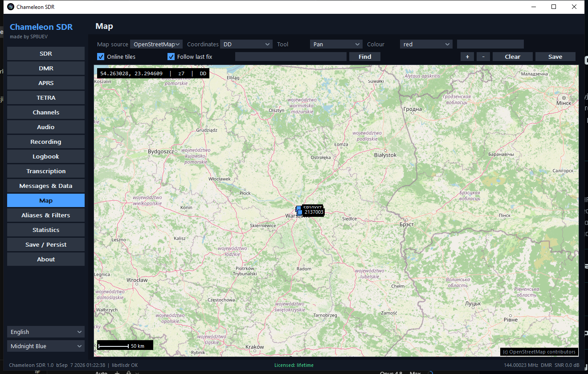Image resolution: width=588 pixels, height=374 pixels.
Task: Click the Брэст city label
Action: [407, 224]
